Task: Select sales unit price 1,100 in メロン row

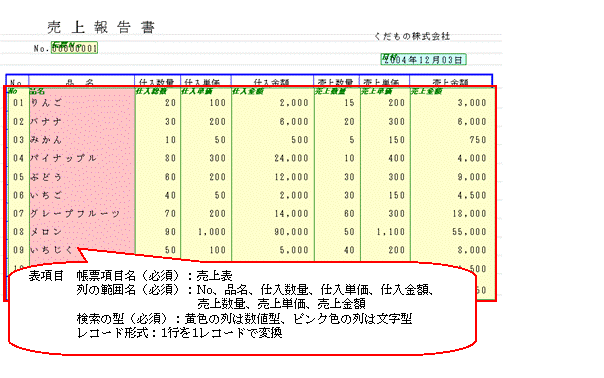Action: (391, 232)
